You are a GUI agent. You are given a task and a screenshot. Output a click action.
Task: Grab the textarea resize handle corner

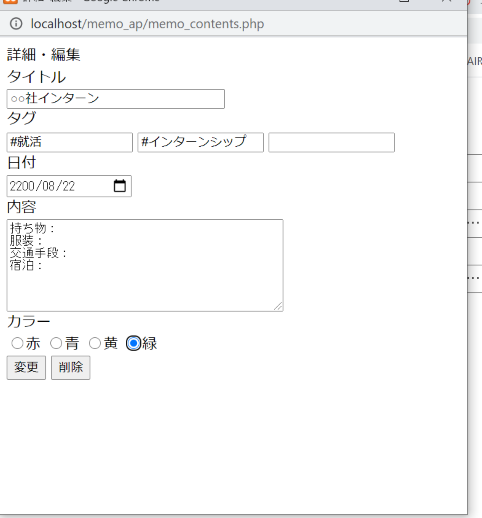click(278, 306)
